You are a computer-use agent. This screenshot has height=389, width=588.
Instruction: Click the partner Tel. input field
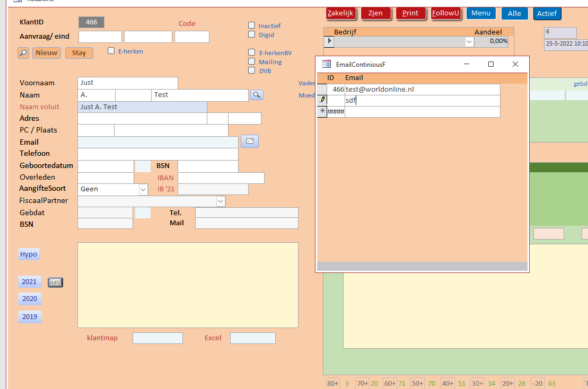tap(247, 213)
